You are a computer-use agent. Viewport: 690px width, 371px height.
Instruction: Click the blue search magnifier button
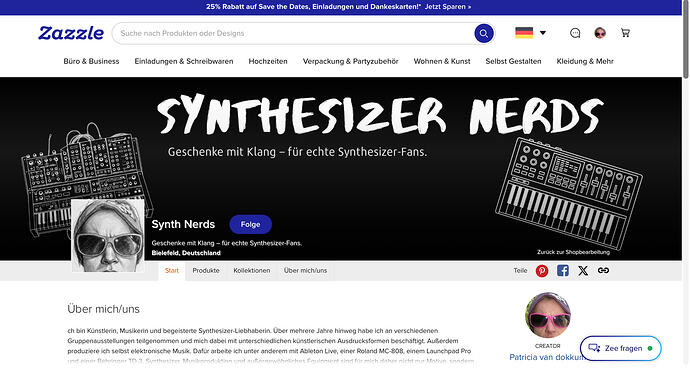click(484, 33)
